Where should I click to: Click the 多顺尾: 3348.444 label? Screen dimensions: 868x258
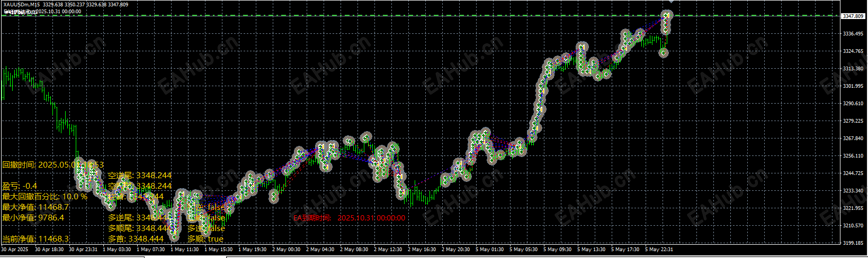point(140,228)
